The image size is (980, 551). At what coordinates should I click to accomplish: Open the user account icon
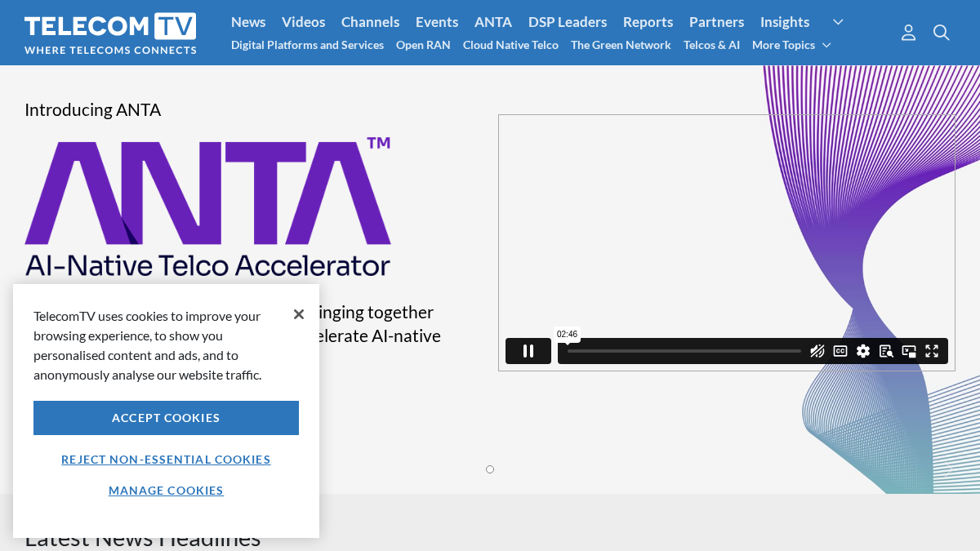point(908,33)
